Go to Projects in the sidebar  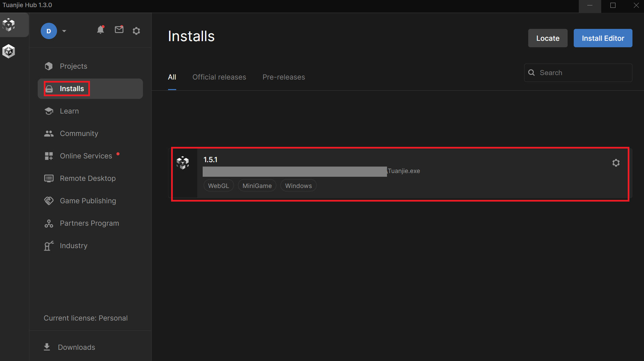(90, 66)
